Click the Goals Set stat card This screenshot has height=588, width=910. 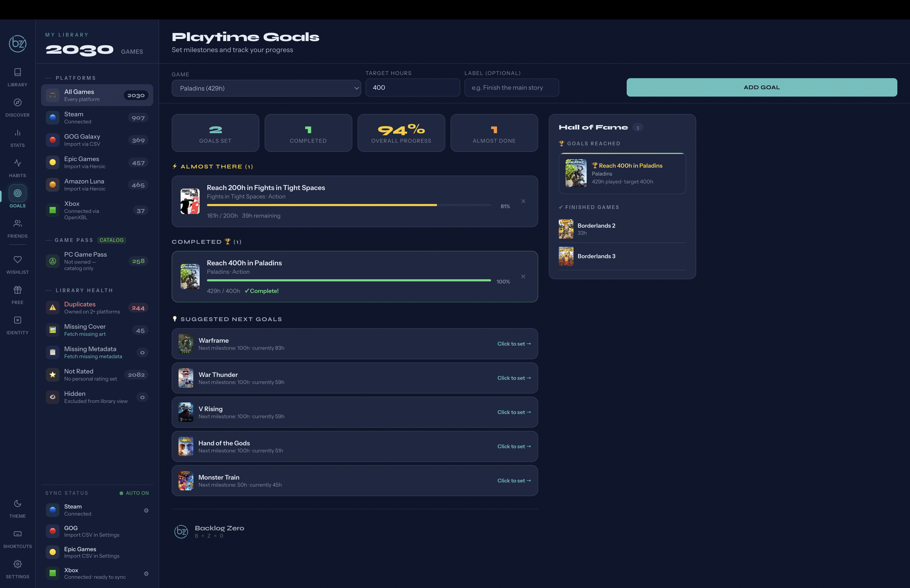tap(215, 133)
